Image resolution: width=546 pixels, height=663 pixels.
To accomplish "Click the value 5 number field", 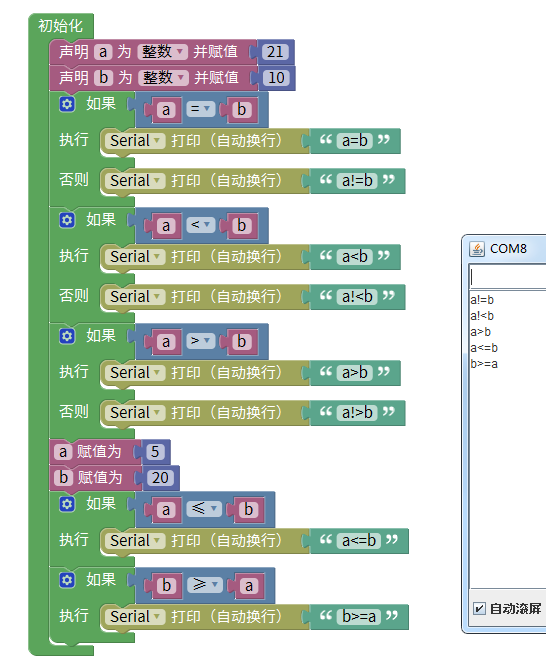I will tap(155, 452).
